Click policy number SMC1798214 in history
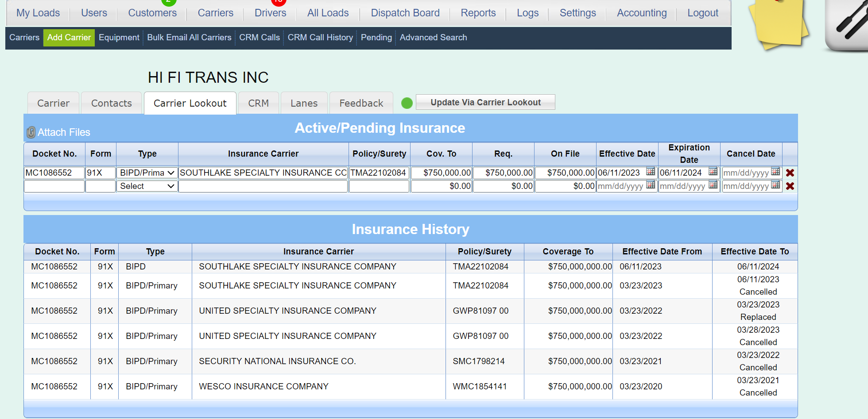868x419 pixels. (x=478, y=361)
